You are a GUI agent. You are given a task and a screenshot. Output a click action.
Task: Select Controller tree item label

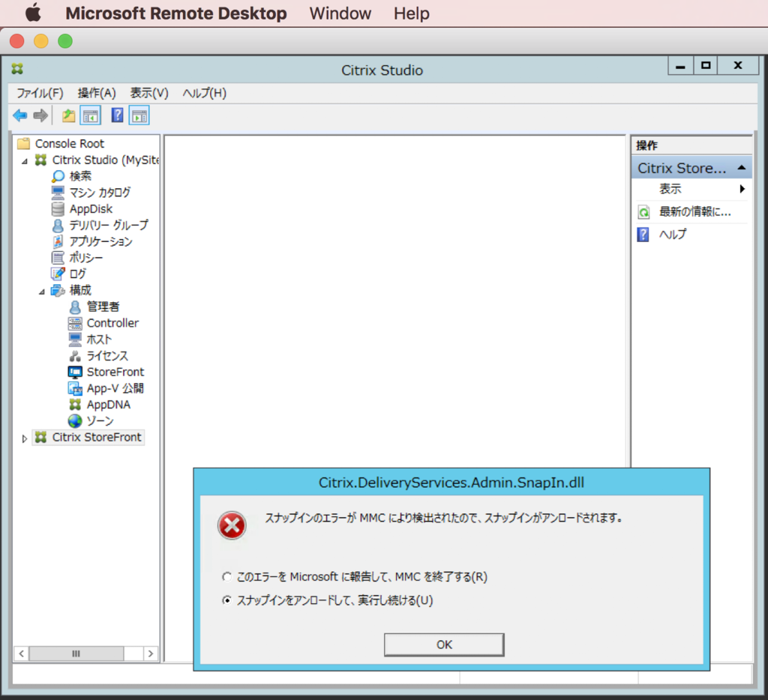(112, 323)
